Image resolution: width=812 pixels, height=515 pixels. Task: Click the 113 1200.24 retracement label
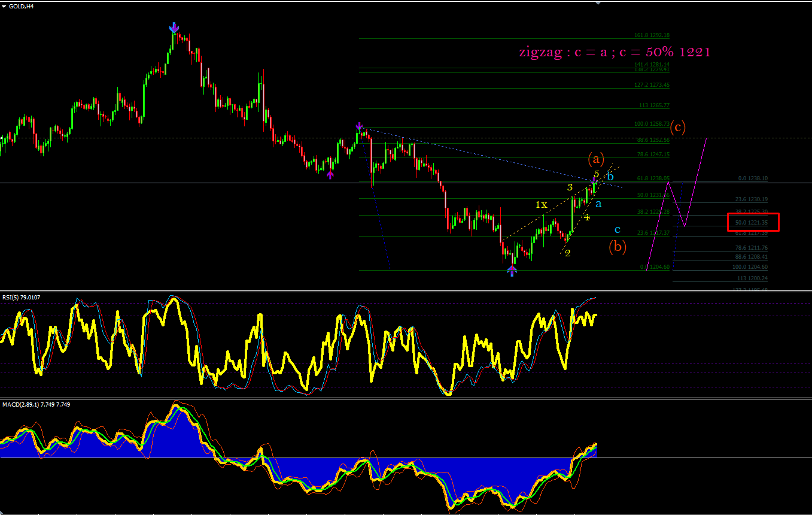pyautogui.click(x=752, y=278)
